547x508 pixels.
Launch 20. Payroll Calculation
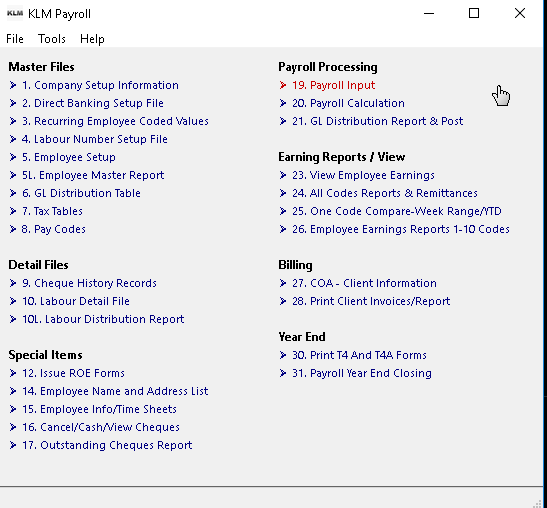(x=348, y=103)
